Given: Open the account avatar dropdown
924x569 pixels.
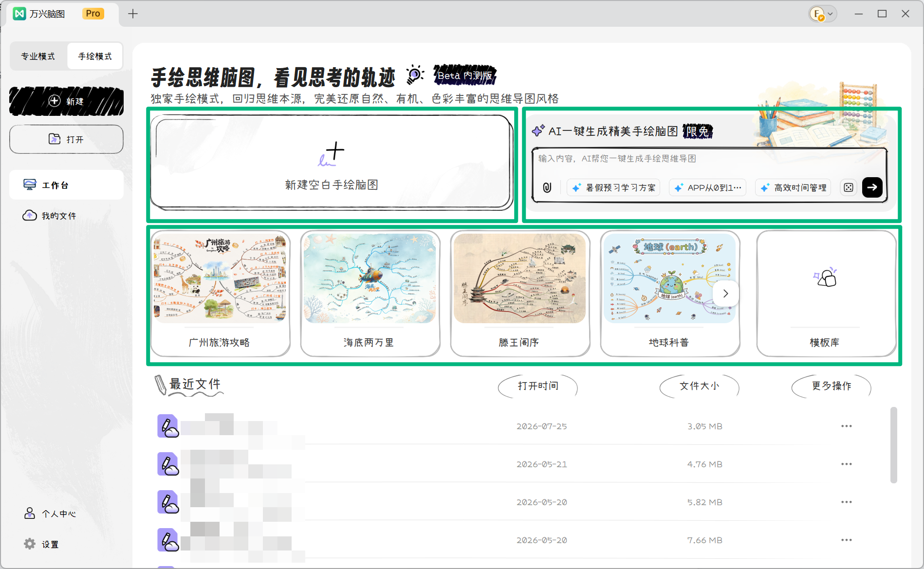Looking at the screenshot, I should (x=822, y=14).
